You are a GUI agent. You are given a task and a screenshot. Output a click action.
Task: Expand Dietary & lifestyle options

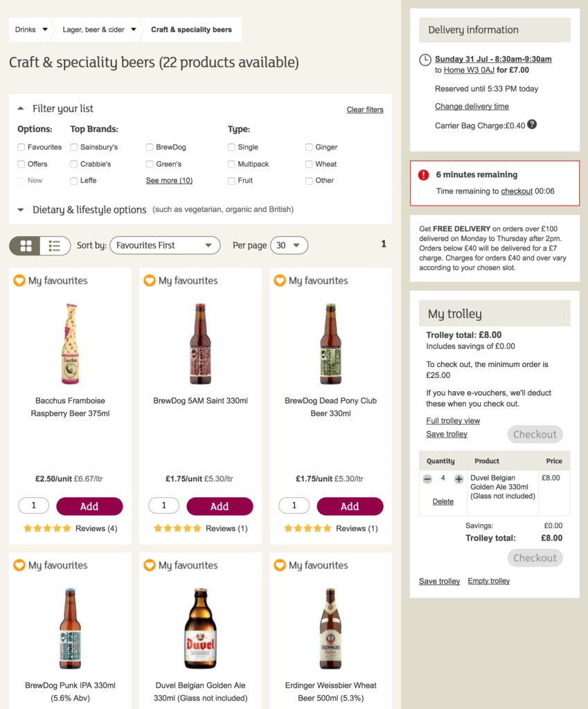(x=21, y=210)
